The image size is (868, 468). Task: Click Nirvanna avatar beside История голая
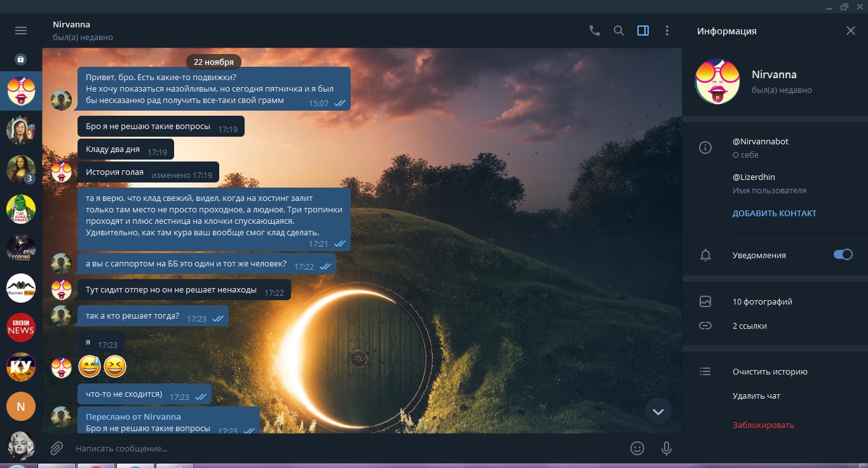(62, 172)
